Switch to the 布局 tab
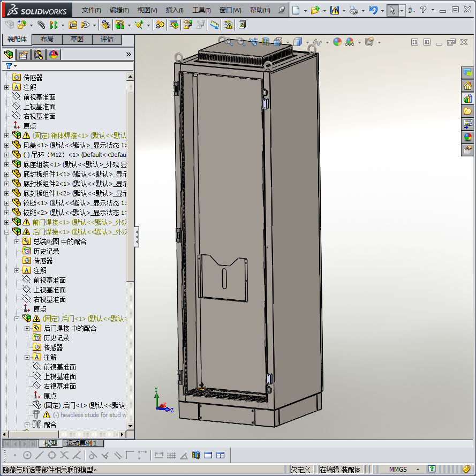 coord(47,39)
